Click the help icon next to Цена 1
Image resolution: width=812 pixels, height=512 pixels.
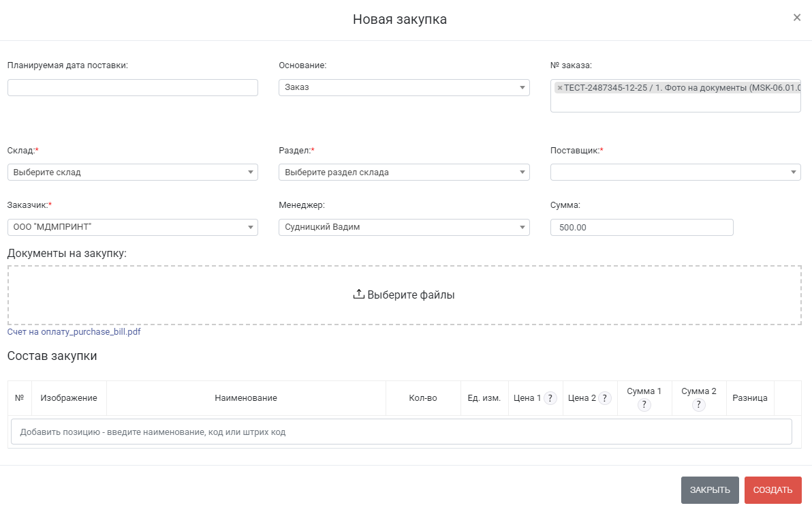[550, 398]
